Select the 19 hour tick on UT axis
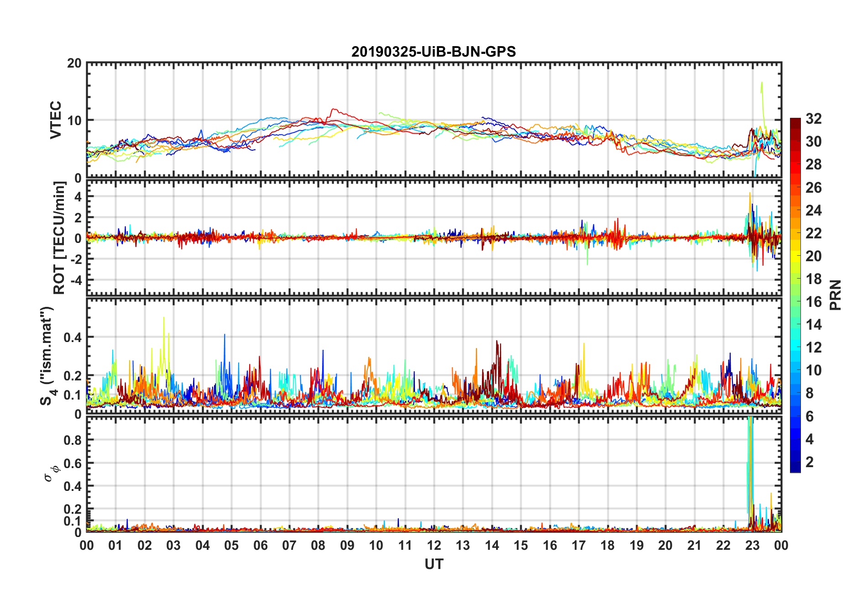The image size is (868, 590). [637, 546]
